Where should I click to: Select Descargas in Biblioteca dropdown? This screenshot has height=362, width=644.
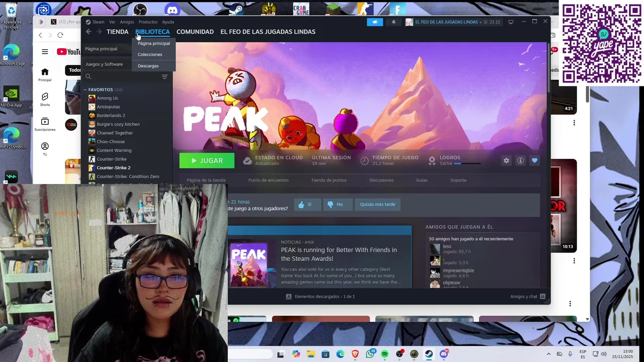[x=148, y=66]
